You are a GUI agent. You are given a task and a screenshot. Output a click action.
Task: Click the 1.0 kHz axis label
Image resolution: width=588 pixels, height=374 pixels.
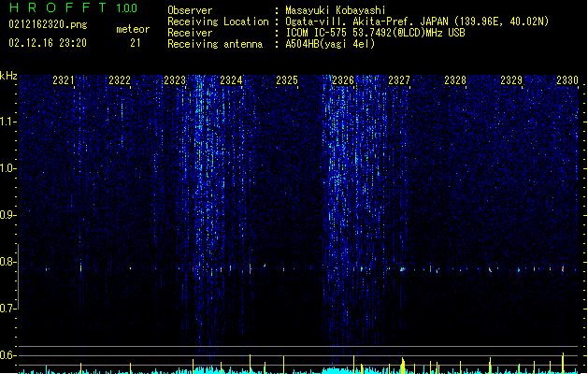7,168
